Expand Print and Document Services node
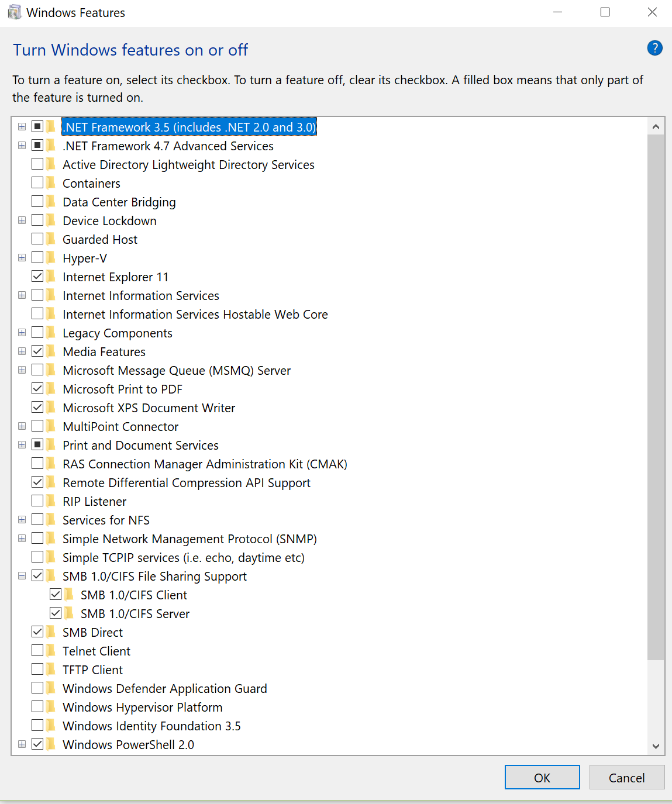672x804 pixels. (22, 444)
